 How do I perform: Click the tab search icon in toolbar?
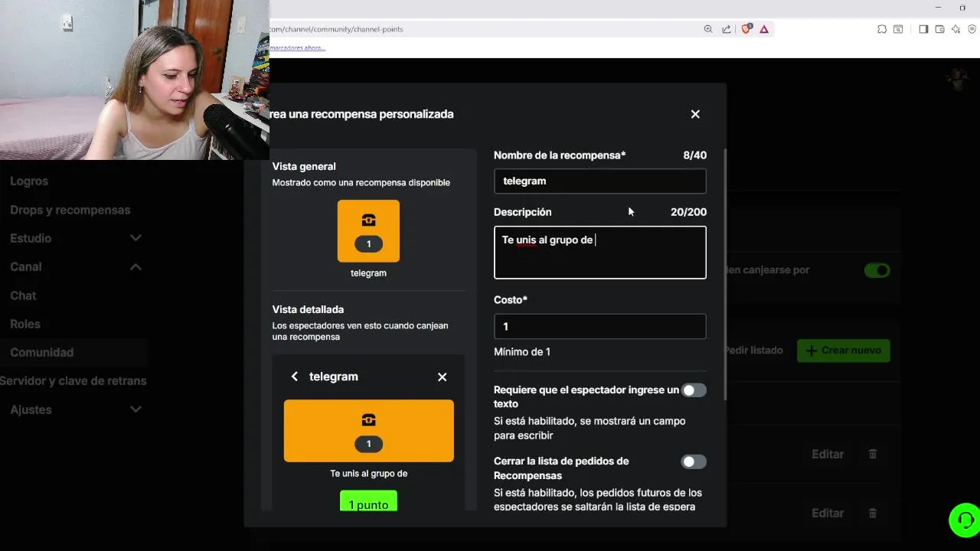coord(898,29)
